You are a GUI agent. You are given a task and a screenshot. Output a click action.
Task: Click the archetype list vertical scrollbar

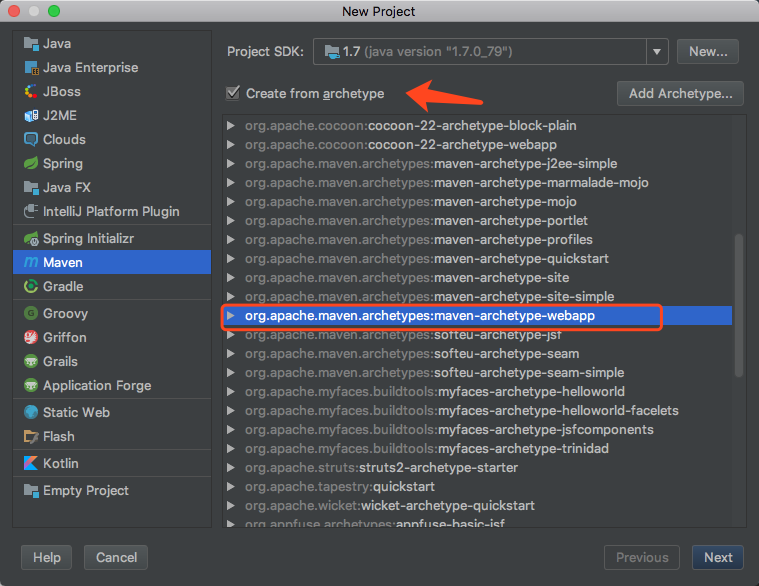tap(739, 305)
